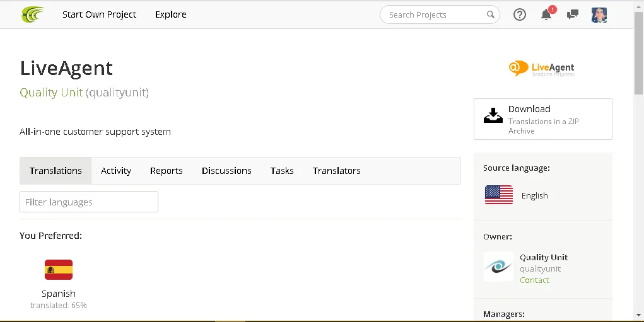The width and height of the screenshot is (644, 322).
Task: Click the Explore menu item
Action: pyautogui.click(x=171, y=14)
